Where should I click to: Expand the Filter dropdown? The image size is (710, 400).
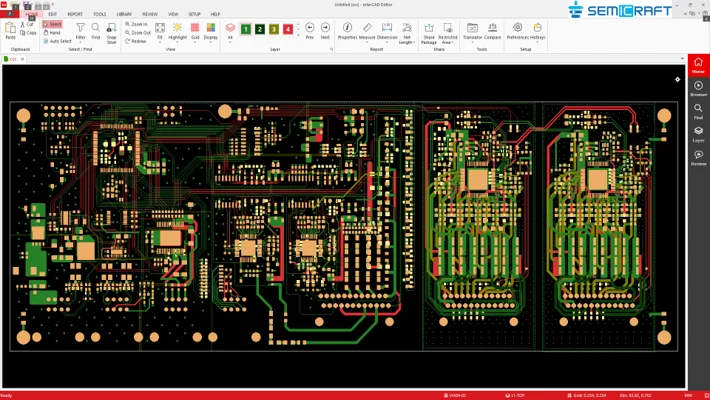[x=81, y=42]
